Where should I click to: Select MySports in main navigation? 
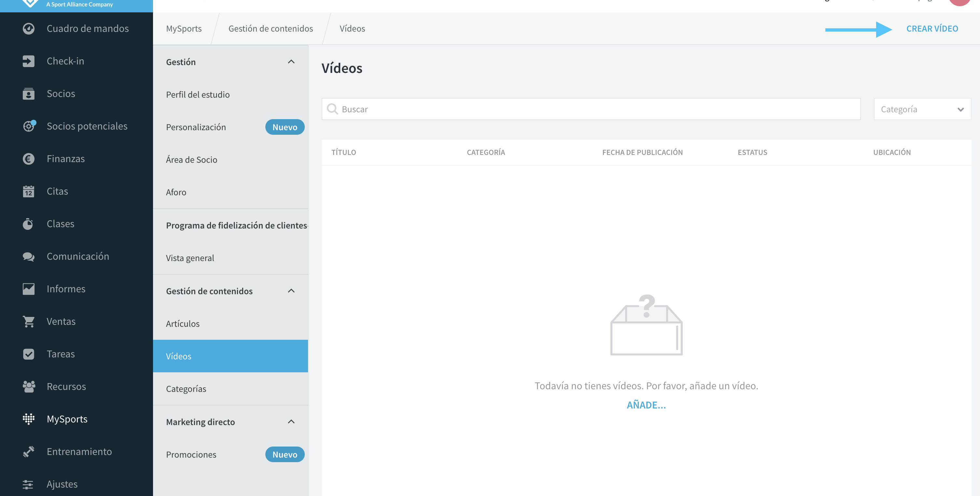77,419
